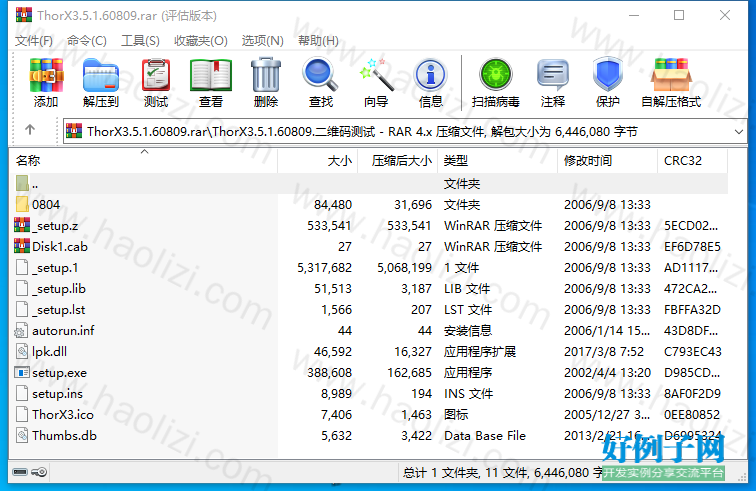Click the _setup.z archive file icon

(x=22, y=225)
